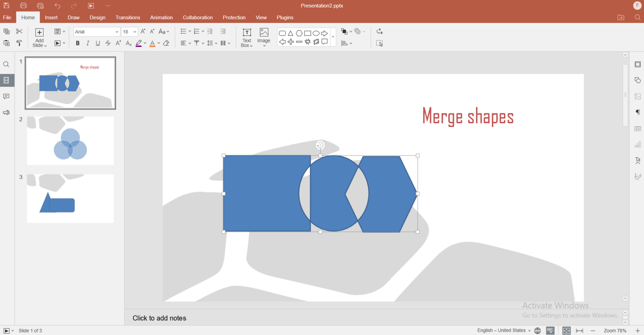This screenshot has height=335, width=644.
Task: Increment font size
Action: pyautogui.click(x=143, y=31)
